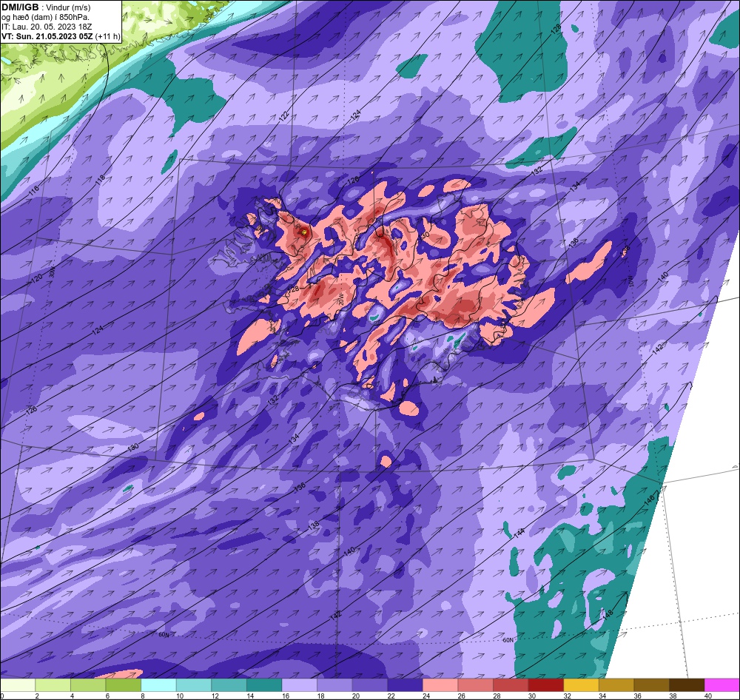740x700 pixels.
Task: Select the golden yellow 32–34 m/s swatch
Action: click(x=581, y=685)
